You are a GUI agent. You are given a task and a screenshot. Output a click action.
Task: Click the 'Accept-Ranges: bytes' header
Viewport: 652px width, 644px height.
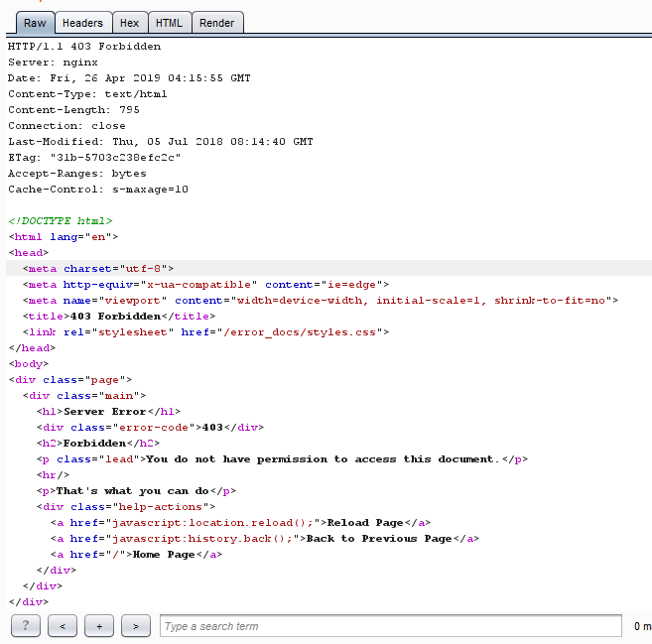[77, 173]
